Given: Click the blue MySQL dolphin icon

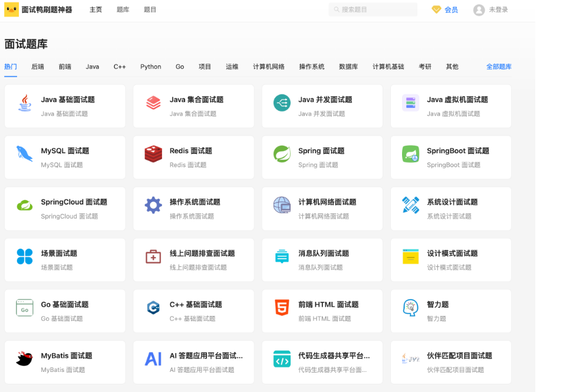Looking at the screenshot, I should pos(25,154).
